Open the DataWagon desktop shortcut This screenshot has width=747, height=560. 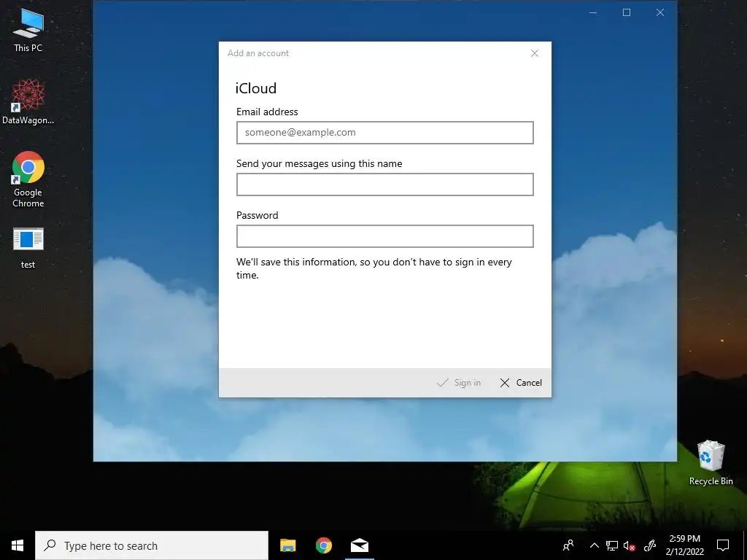click(28, 102)
